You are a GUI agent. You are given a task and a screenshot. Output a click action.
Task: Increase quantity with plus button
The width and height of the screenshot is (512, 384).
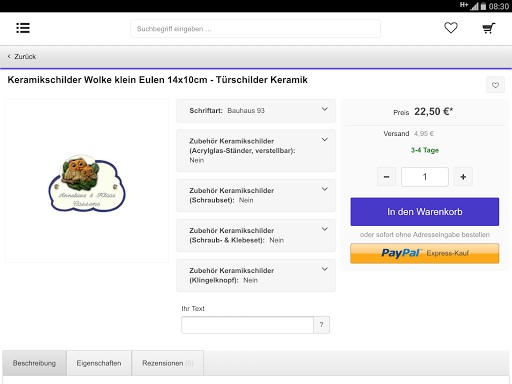coord(463,177)
